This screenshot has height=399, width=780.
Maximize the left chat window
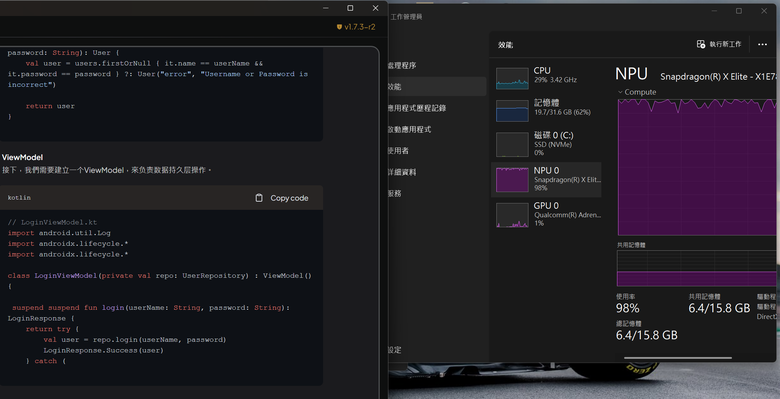tap(350, 8)
